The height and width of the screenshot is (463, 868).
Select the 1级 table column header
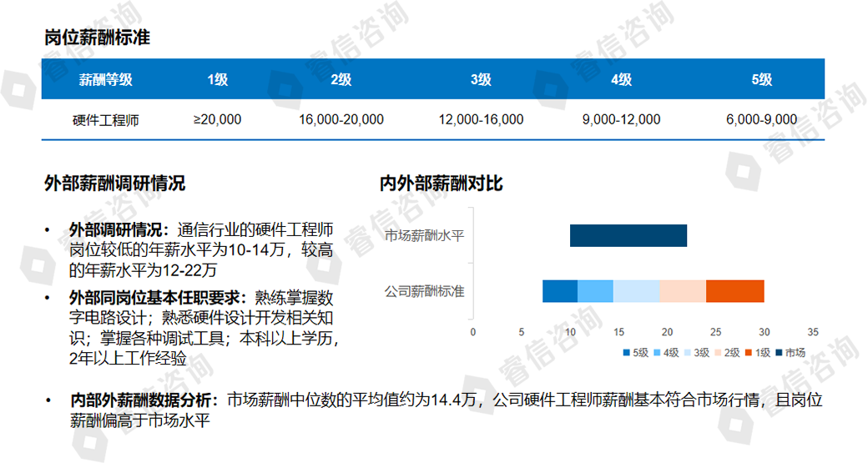point(217,80)
